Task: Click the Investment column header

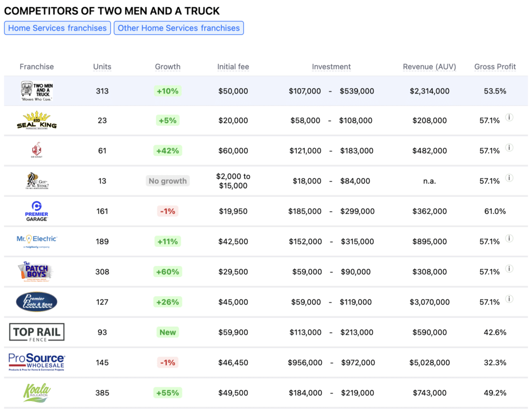Action: (x=331, y=66)
